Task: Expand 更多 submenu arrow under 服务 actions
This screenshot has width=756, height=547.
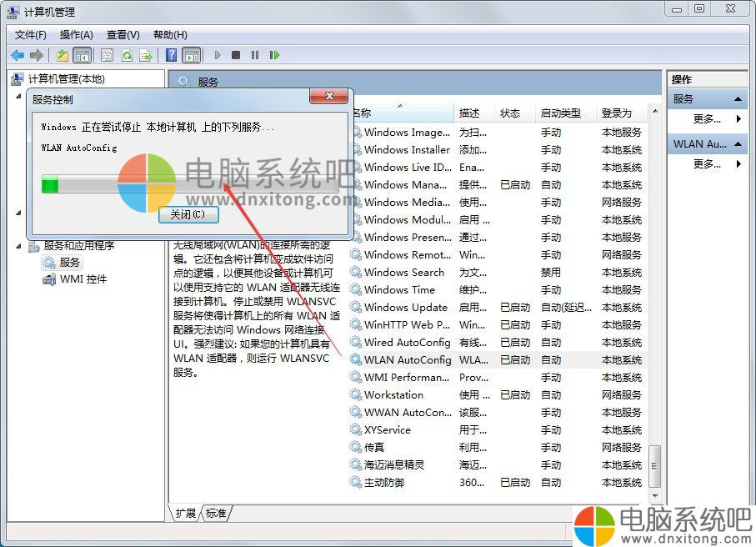Action: (738, 118)
